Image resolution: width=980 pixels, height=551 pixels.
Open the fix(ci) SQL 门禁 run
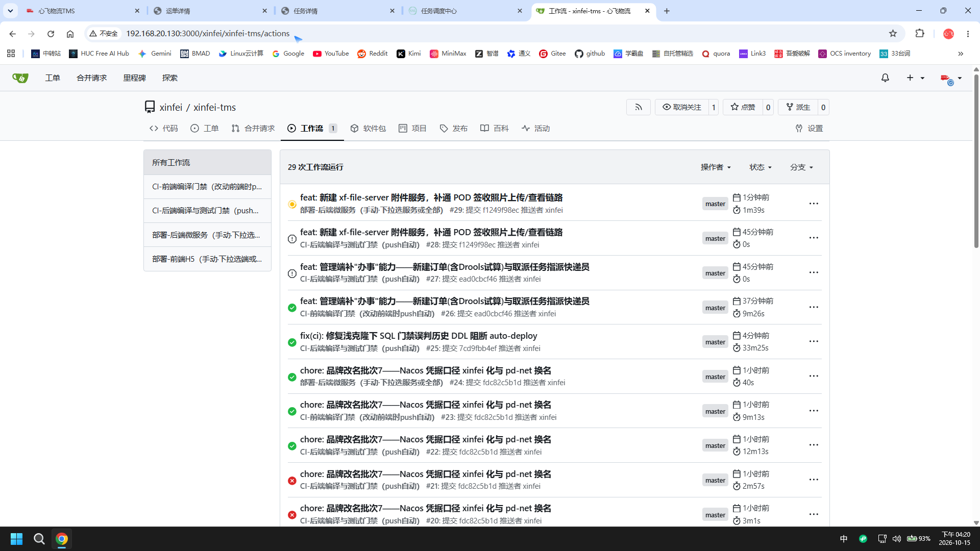point(419,336)
